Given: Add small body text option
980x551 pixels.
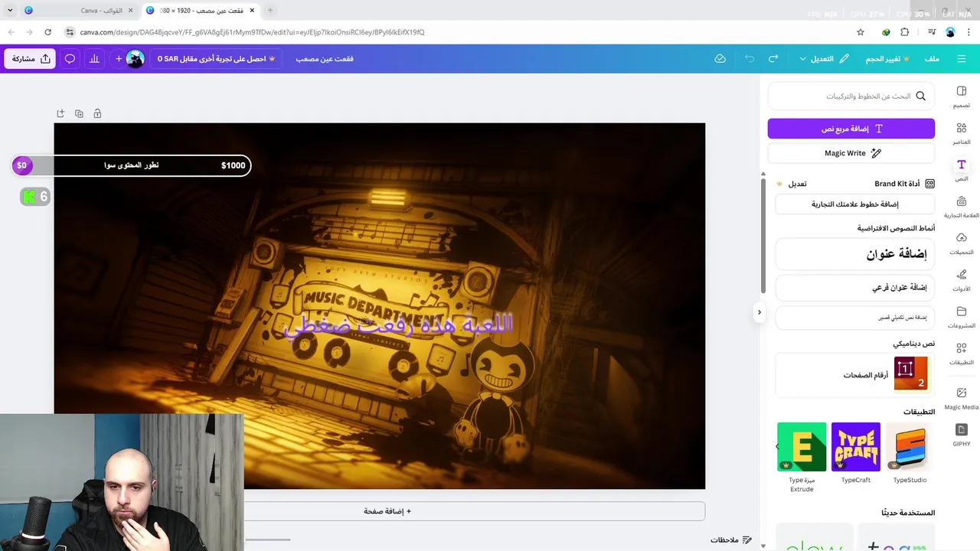Looking at the screenshot, I should (x=855, y=318).
